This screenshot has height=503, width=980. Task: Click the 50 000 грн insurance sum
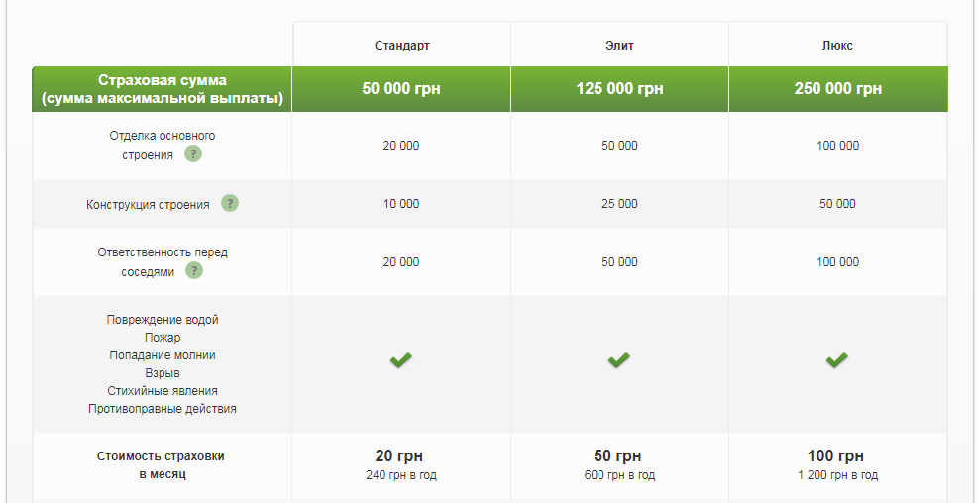pyautogui.click(x=401, y=89)
